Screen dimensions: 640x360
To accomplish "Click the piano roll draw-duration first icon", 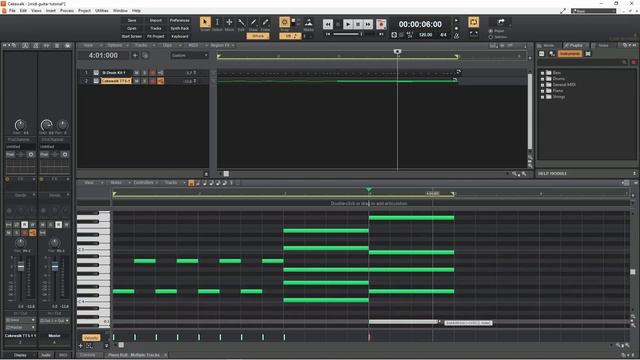I will tap(191, 183).
